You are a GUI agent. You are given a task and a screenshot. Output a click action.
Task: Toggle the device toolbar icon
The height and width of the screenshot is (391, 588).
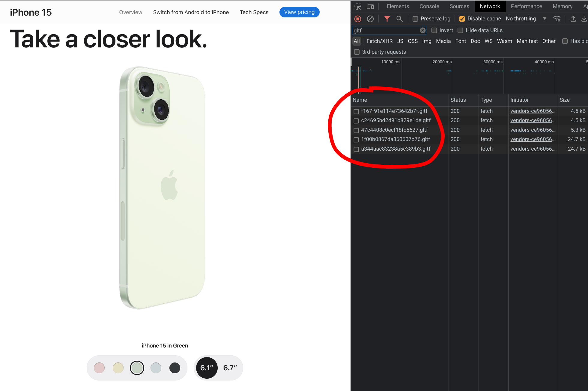[x=371, y=6]
